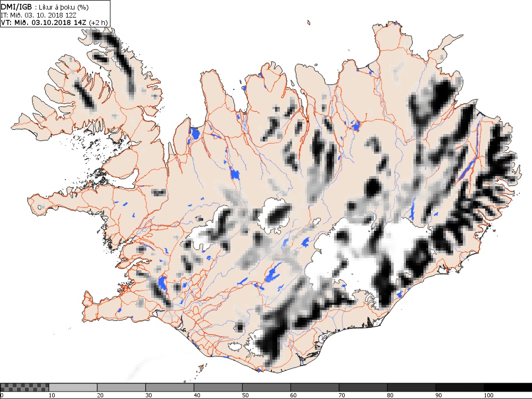Click the legend label '50'
The image size is (532, 399).
click(x=245, y=395)
